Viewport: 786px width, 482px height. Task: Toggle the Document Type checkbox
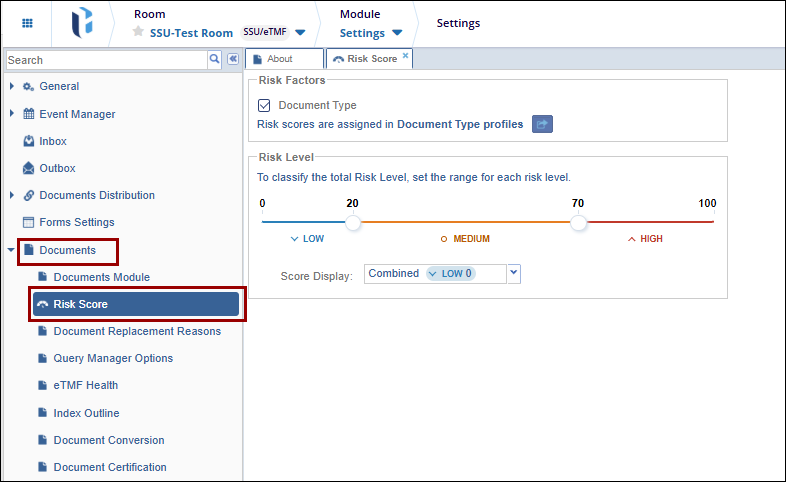[265, 105]
